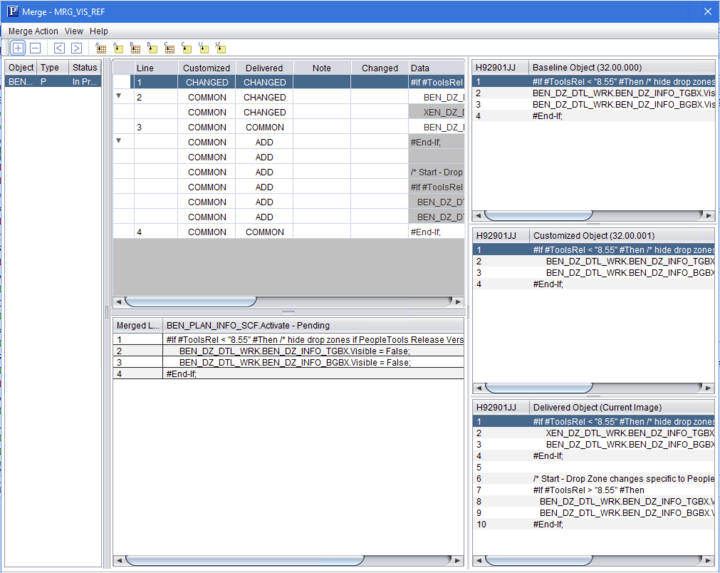
Task: Click the Line column header
Action: click(x=156, y=68)
